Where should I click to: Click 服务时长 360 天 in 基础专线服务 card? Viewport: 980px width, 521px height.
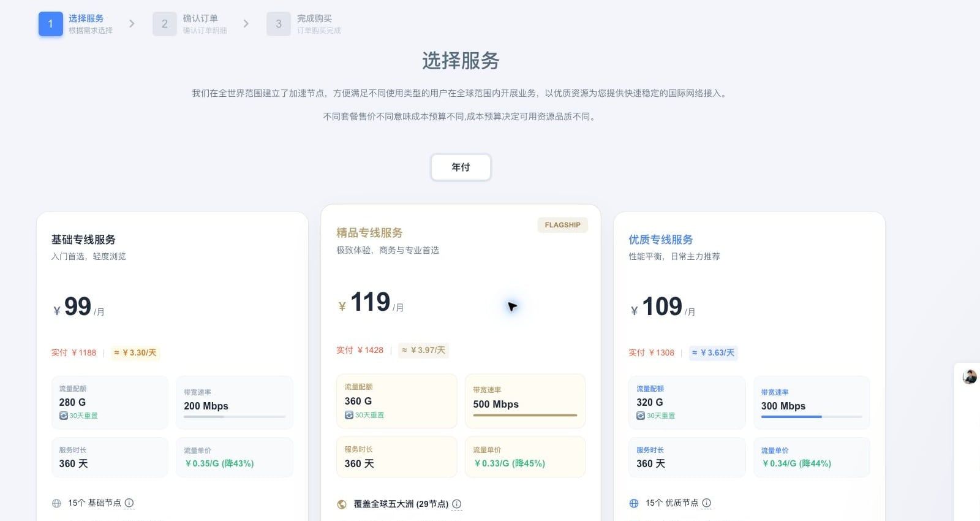110,457
